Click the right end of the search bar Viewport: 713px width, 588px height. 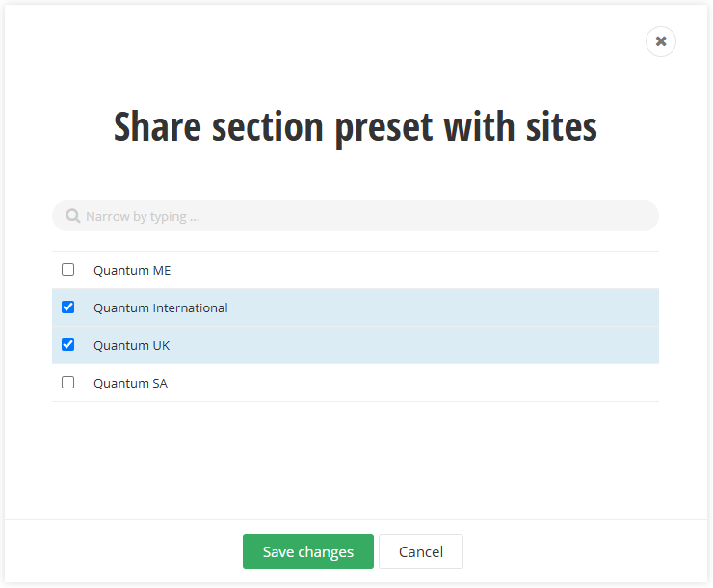click(x=636, y=216)
